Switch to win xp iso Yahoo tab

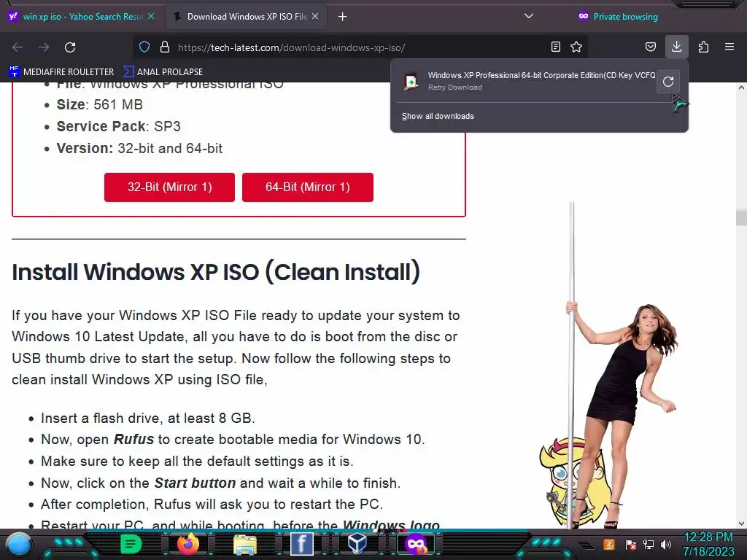tap(82, 17)
